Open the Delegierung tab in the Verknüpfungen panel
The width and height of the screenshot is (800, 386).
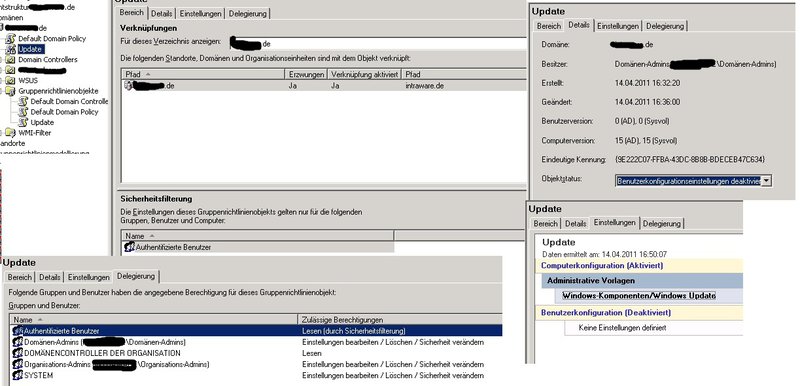[247, 14]
